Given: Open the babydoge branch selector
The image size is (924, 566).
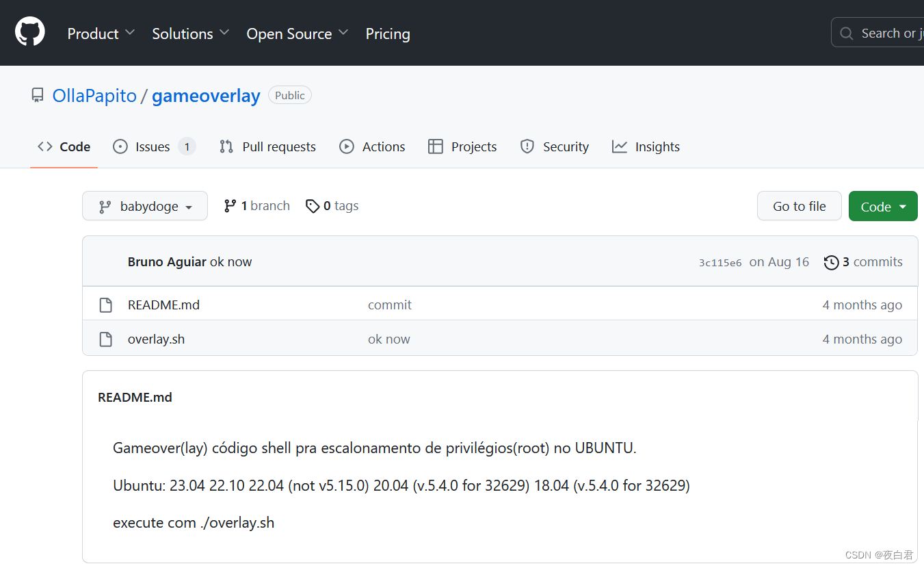Looking at the screenshot, I should pyautogui.click(x=145, y=206).
